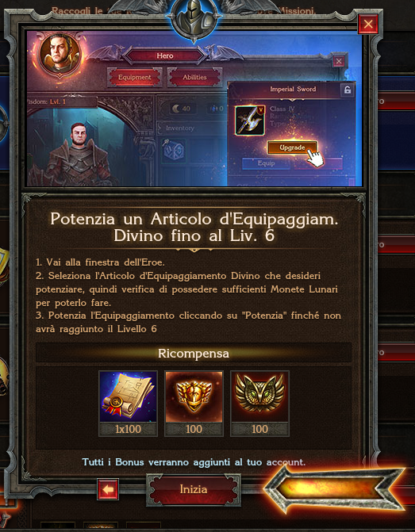Open the Equipment tab
415x532 pixels.
click(x=135, y=78)
